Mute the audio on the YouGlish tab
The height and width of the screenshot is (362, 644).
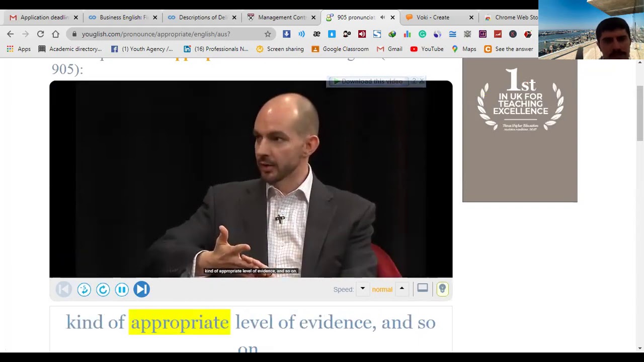pyautogui.click(x=382, y=17)
